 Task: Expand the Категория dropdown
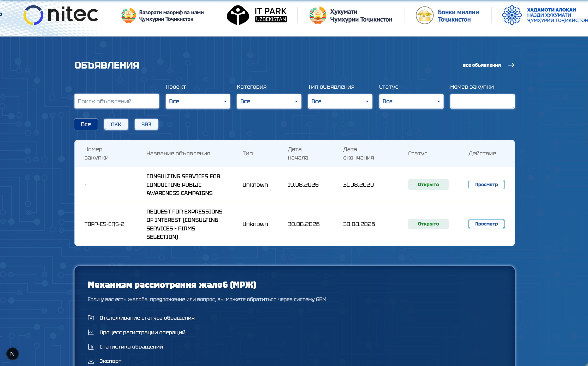269,101
